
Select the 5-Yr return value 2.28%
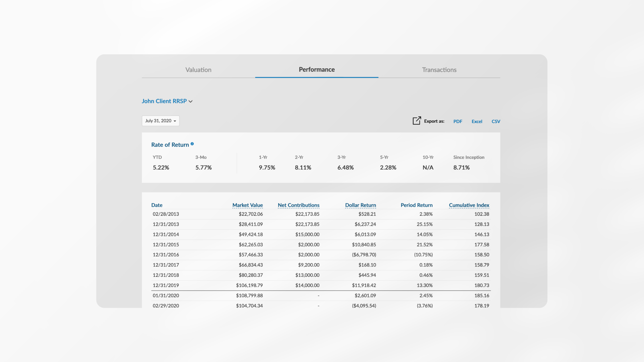(388, 168)
